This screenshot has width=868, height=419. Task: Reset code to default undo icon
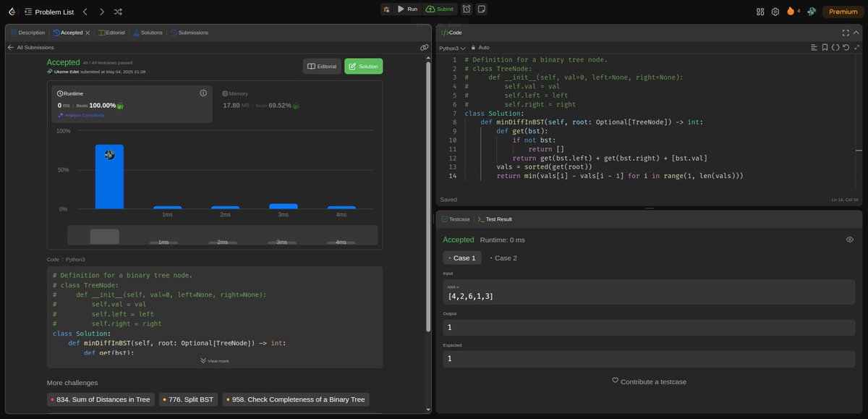[x=846, y=47]
